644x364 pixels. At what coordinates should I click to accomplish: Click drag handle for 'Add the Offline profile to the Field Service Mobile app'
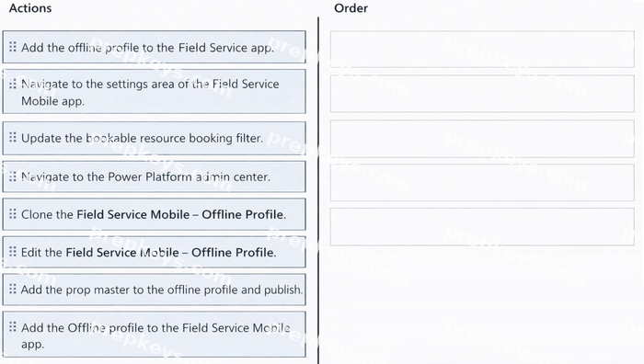click(13, 326)
